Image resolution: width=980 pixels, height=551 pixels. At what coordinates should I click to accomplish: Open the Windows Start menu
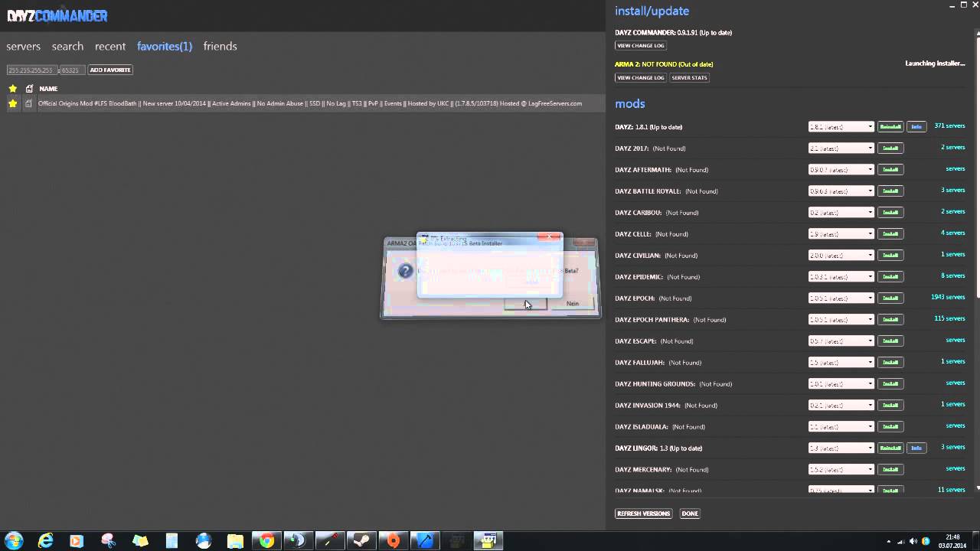click(14, 541)
